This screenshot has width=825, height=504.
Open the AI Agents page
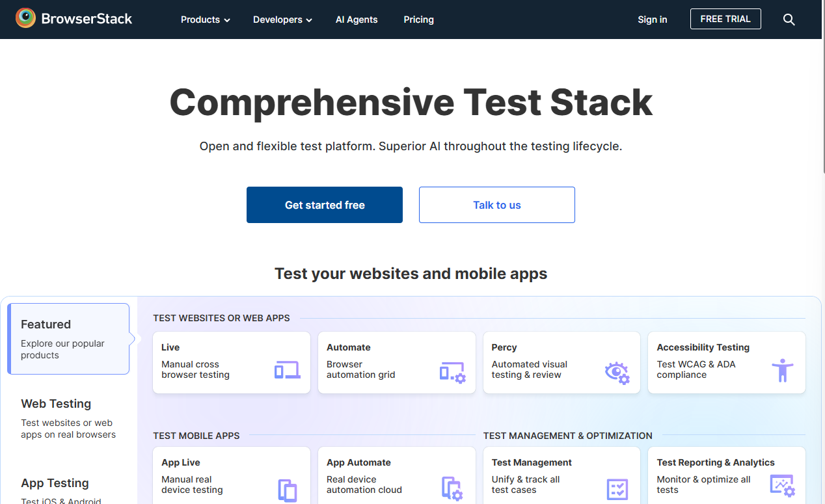point(356,20)
